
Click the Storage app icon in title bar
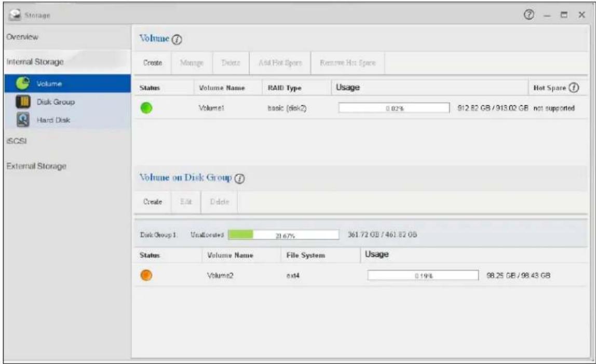[x=15, y=15]
